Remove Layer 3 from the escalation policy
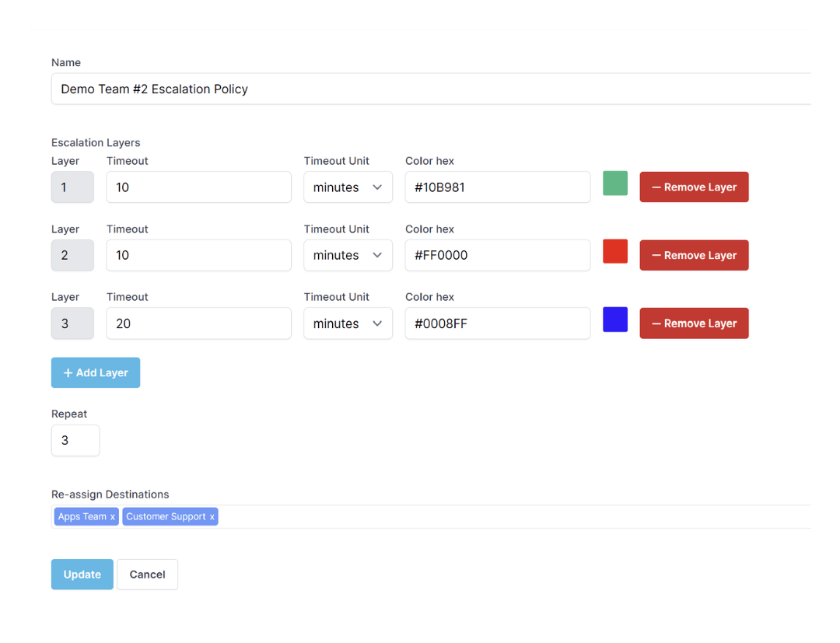This screenshot has width=840, height=643. tap(694, 323)
